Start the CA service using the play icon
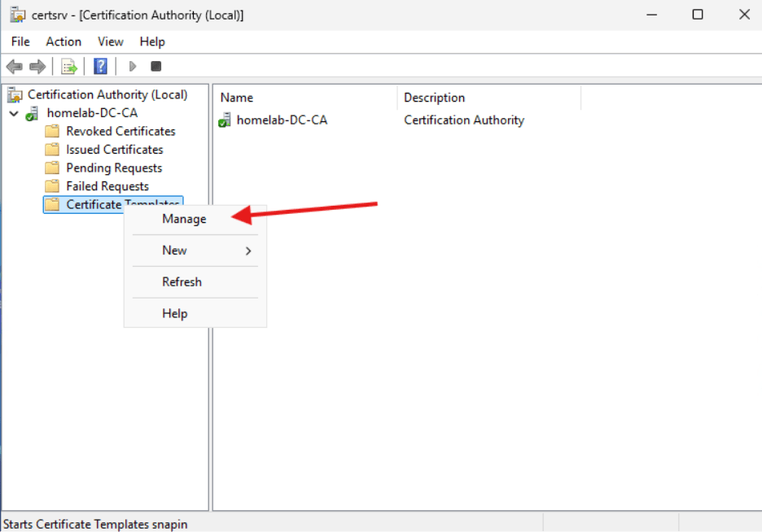The image size is (762, 532). pyautogui.click(x=133, y=66)
